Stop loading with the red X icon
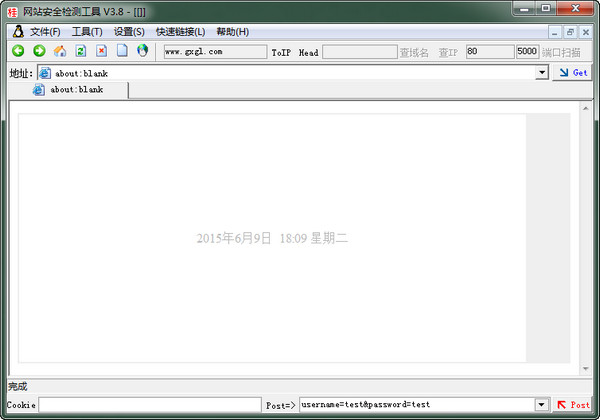This screenshot has width=600, height=420. pos(101,51)
